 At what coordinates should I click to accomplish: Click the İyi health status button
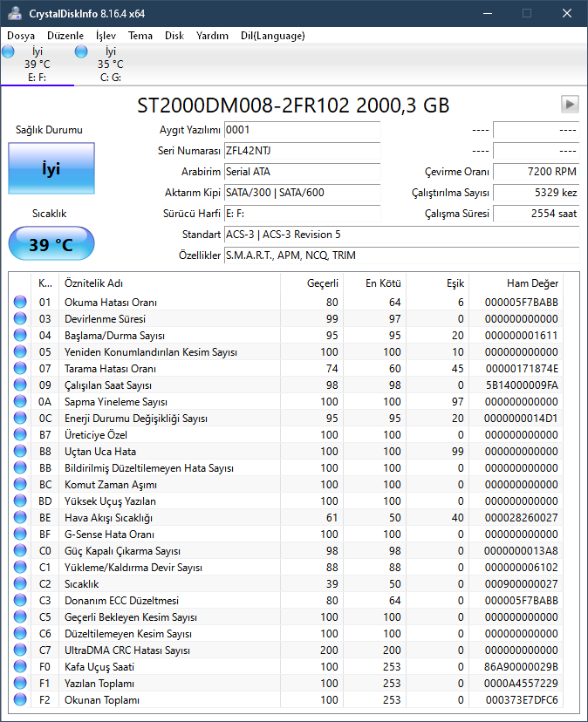51,169
